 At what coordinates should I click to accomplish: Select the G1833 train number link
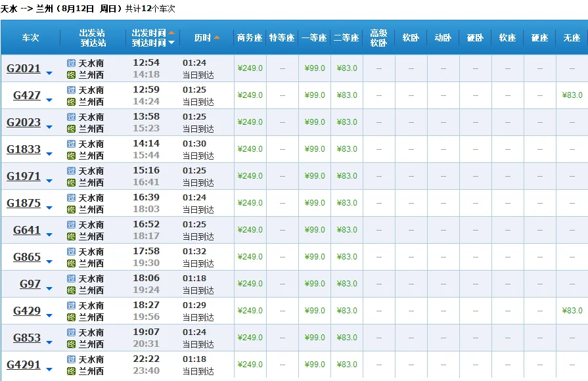pos(25,148)
